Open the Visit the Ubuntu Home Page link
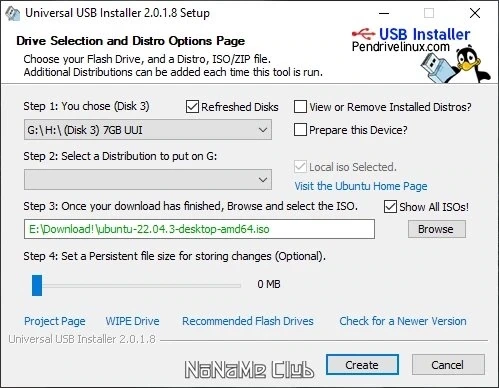The height and width of the screenshot is (388, 499). 361,186
